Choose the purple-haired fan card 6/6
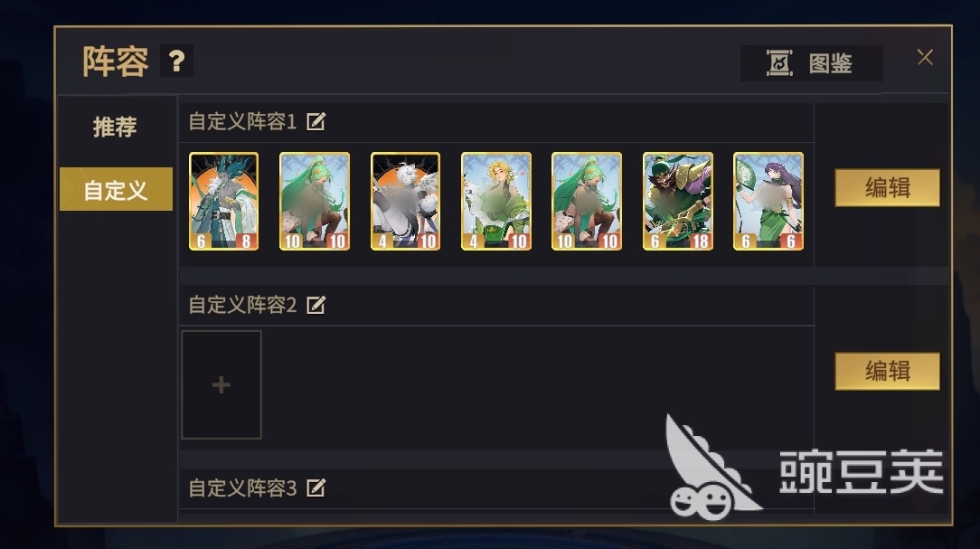Image resolution: width=980 pixels, height=549 pixels. [x=768, y=202]
